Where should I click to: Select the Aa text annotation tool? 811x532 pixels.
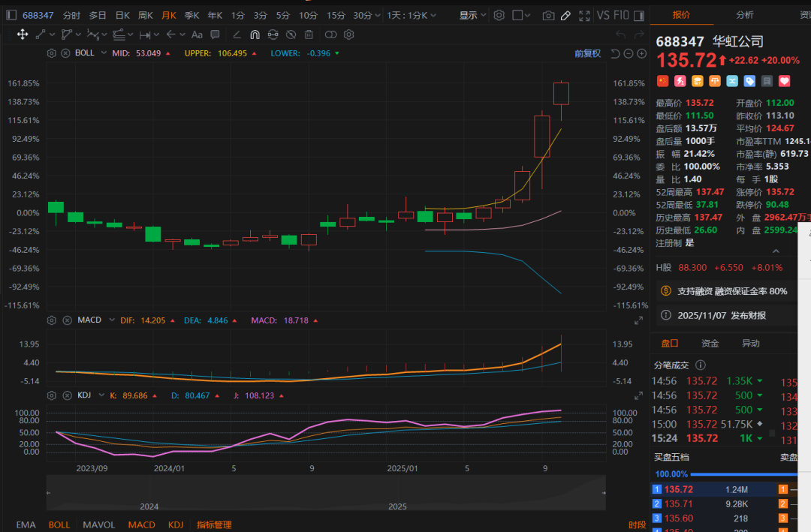click(197, 35)
